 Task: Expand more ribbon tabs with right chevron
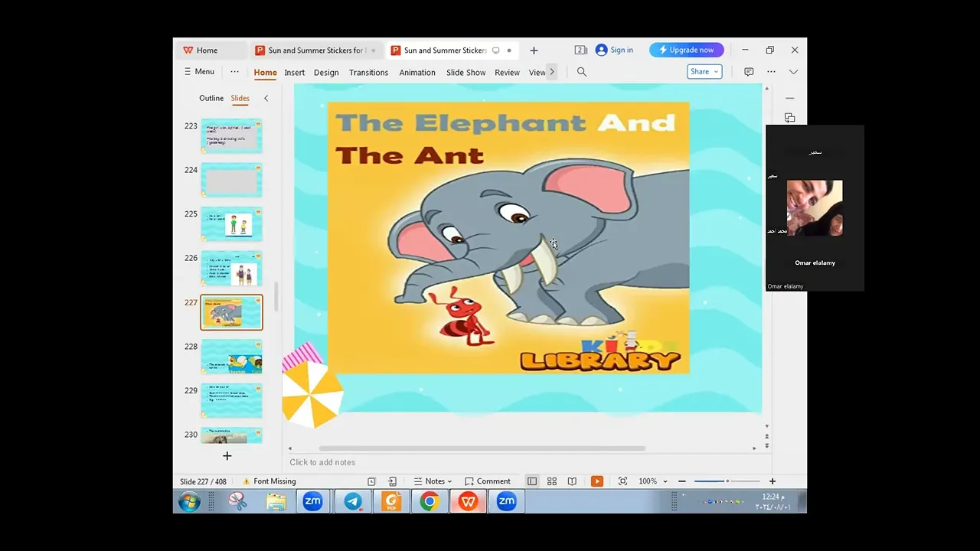(552, 72)
